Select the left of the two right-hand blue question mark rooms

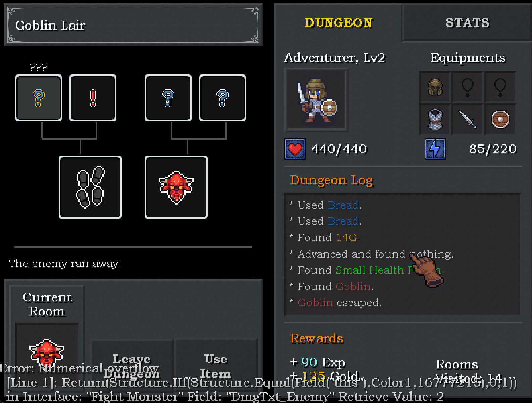[x=168, y=98]
